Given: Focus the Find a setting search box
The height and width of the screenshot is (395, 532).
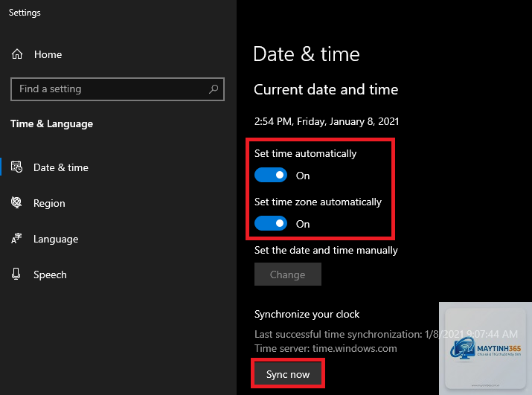Looking at the screenshot, I should (x=118, y=89).
